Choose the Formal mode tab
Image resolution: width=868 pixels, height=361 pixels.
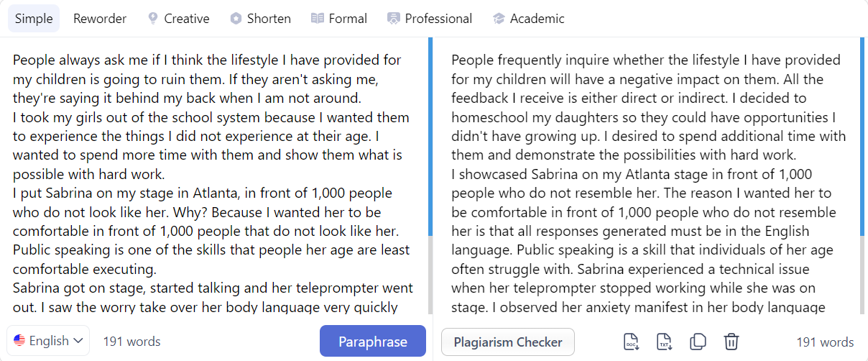pyautogui.click(x=339, y=19)
